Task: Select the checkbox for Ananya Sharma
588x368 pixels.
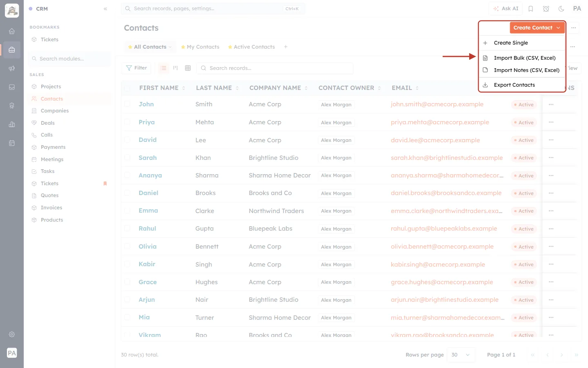Action: point(127,175)
